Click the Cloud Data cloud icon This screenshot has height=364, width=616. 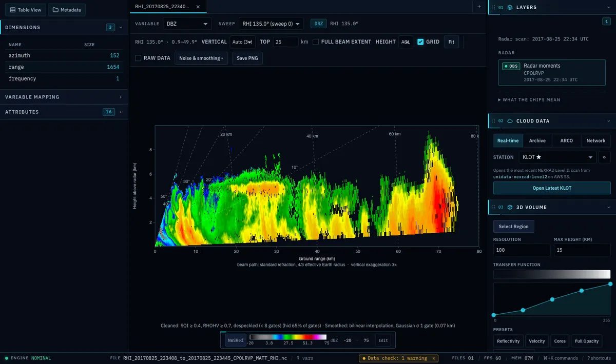(x=510, y=121)
